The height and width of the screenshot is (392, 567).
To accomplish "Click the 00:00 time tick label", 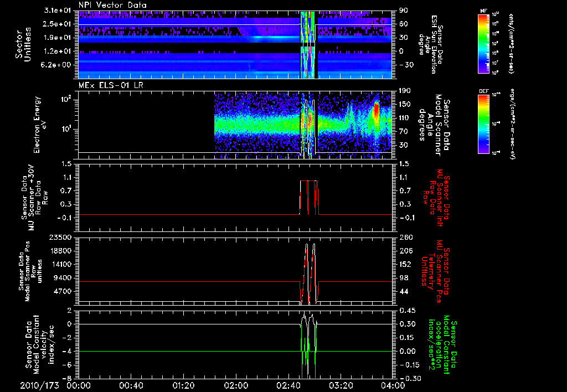I will point(79,385).
